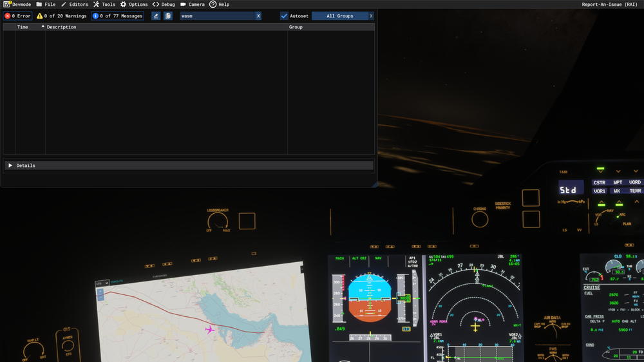
Task: Click the LOUDSPEAKER volume knob
Action: click(218, 222)
